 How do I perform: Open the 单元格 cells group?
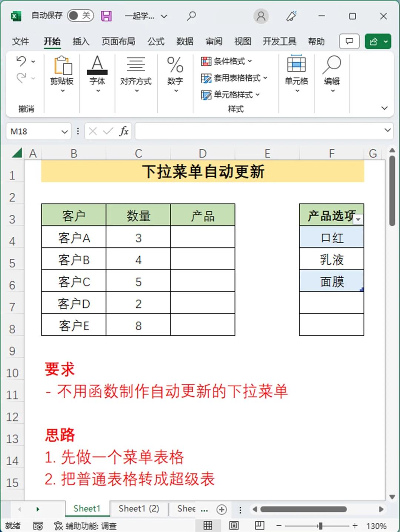296,73
